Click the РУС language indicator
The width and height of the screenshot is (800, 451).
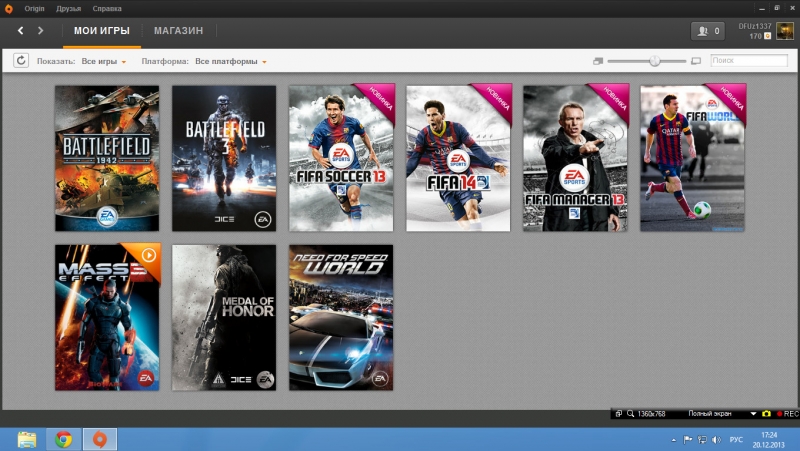[736, 440]
